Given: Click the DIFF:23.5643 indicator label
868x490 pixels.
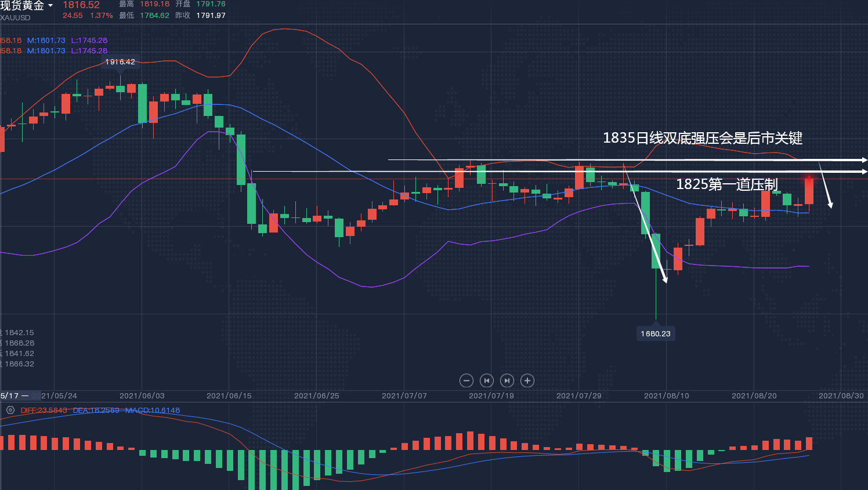Looking at the screenshot, I should 44,410.
